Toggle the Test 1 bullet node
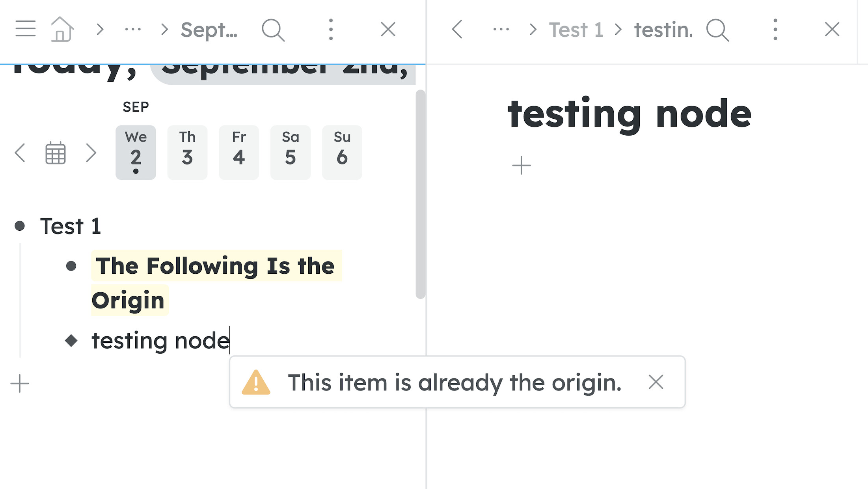Viewport: 868px width, 489px height. pos(20,226)
